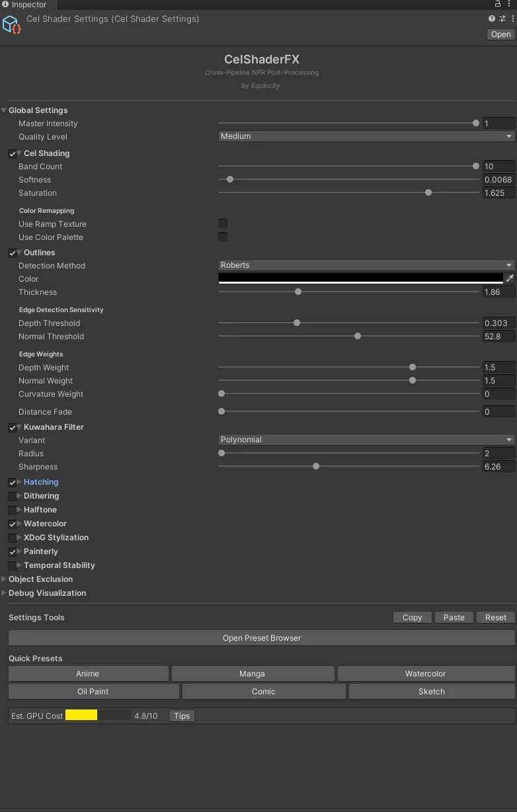Apply the Anime quick preset
517x812 pixels.
[88, 674]
